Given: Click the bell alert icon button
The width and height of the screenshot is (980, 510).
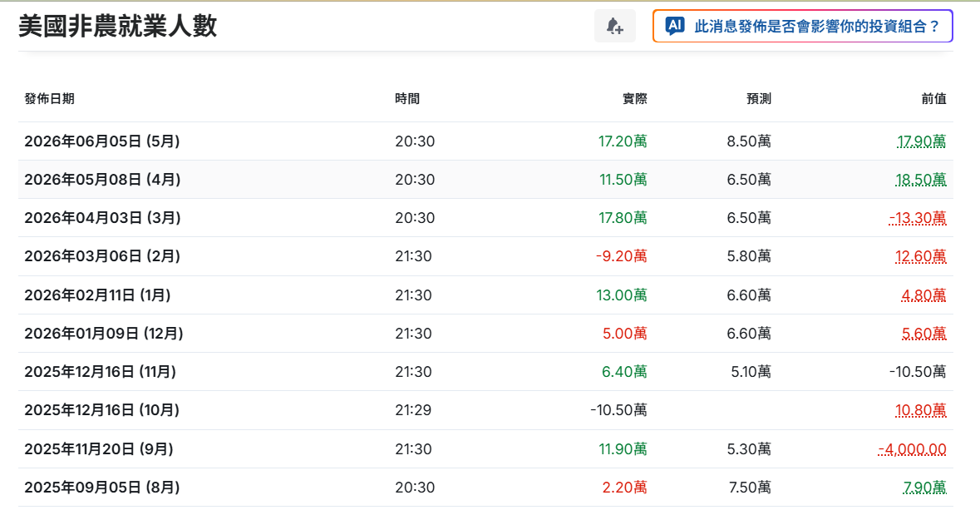Looking at the screenshot, I should click(614, 27).
